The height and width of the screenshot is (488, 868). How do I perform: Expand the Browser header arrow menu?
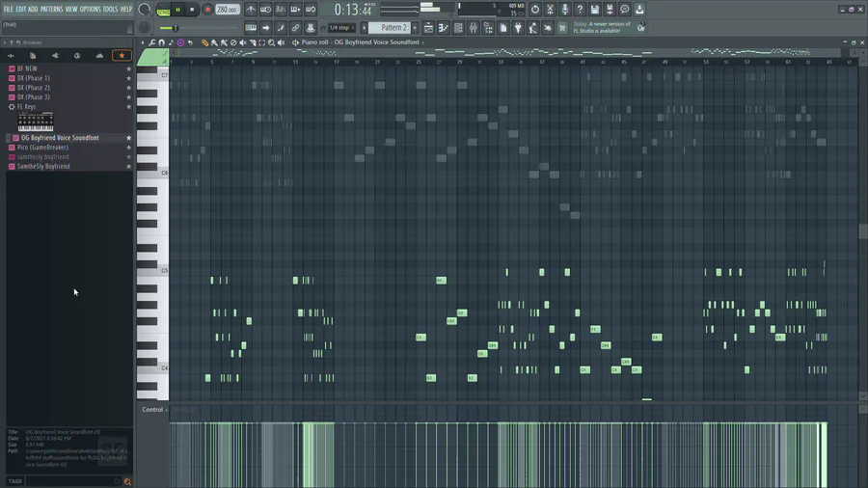(5, 42)
